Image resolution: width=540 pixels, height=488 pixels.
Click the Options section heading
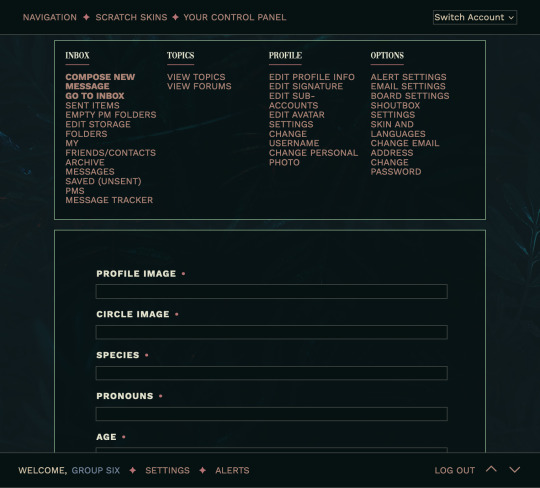tap(387, 55)
